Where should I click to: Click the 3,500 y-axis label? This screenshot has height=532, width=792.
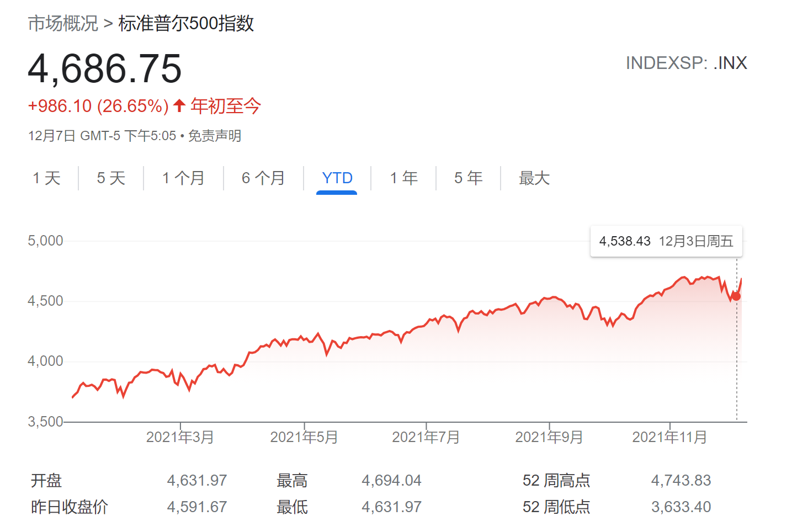tap(45, 422)
